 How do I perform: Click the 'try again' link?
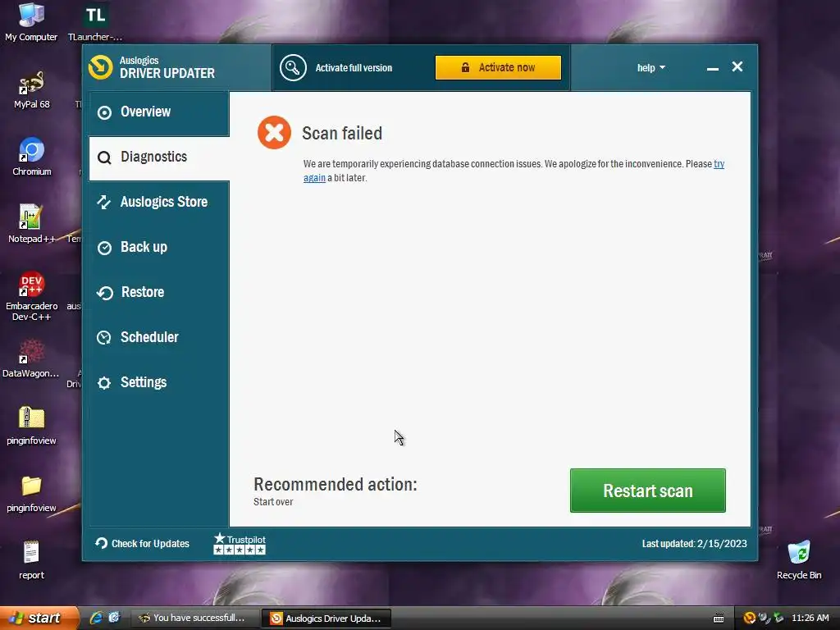[x=719, y=164]
